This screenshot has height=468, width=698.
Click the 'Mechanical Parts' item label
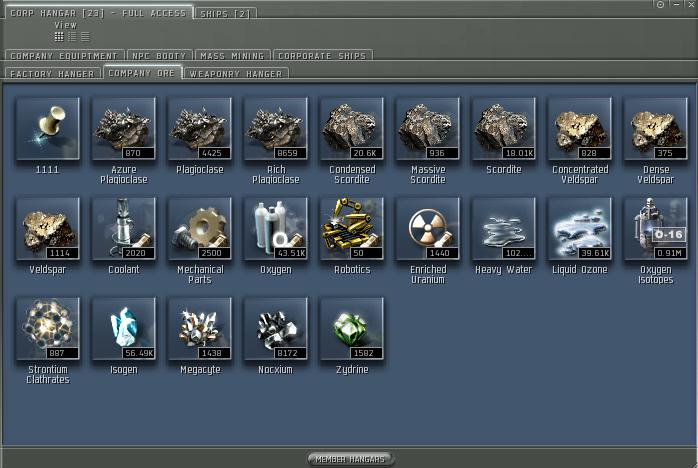pos(200,275)
